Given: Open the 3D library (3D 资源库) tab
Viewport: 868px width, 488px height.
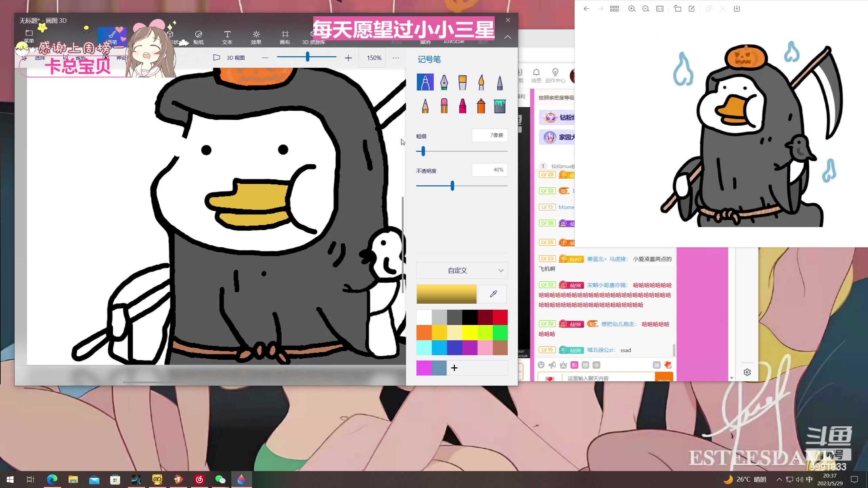Looking at the screenshot, I should pyautogui.click(x=314, y=37).
